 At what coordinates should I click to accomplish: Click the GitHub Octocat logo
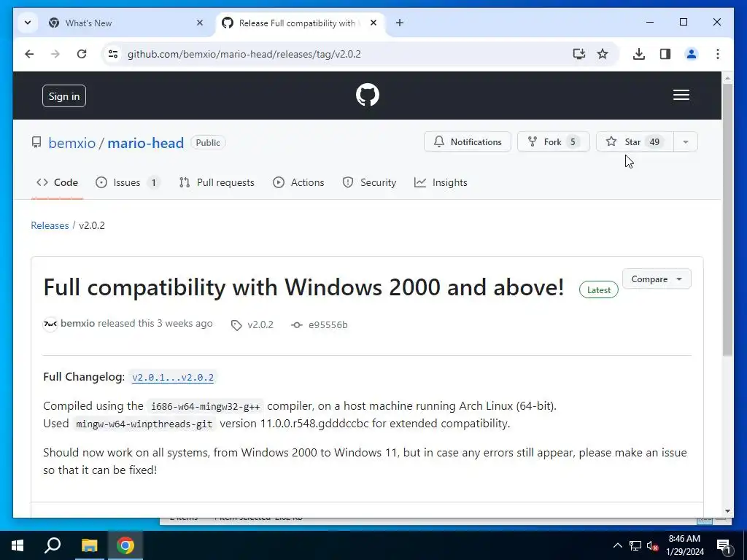point(368,95)
